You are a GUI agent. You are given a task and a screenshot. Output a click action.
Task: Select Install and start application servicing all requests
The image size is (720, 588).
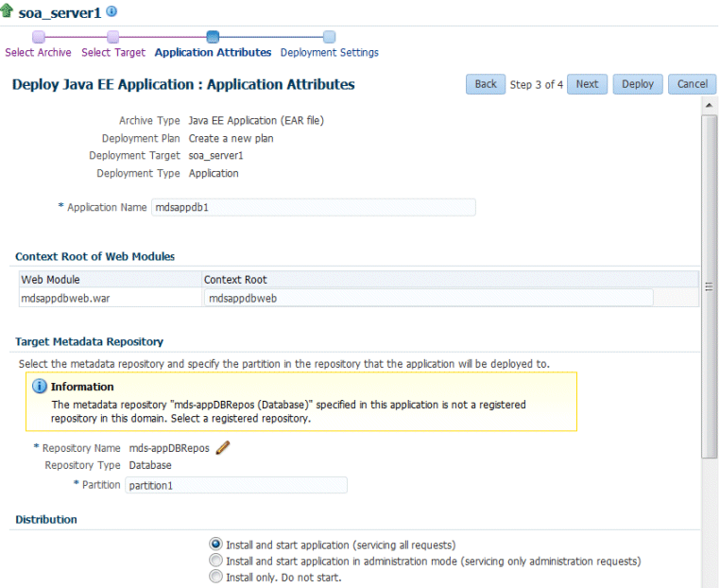[215, 545]
